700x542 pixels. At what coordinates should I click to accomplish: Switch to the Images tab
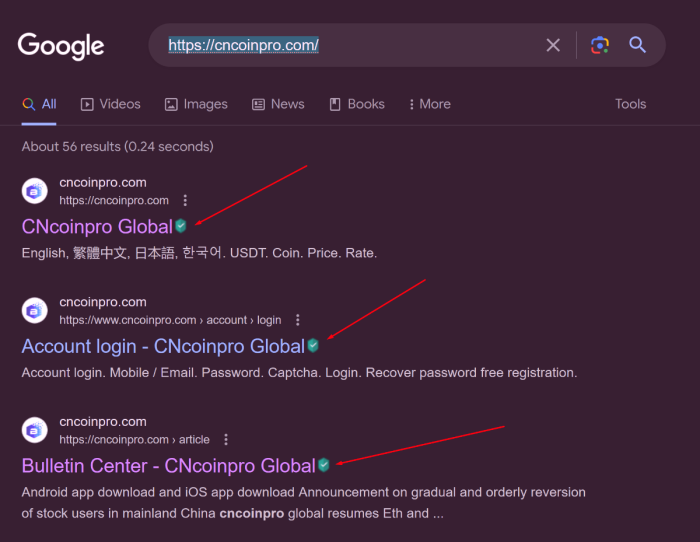tap(196, 104)
